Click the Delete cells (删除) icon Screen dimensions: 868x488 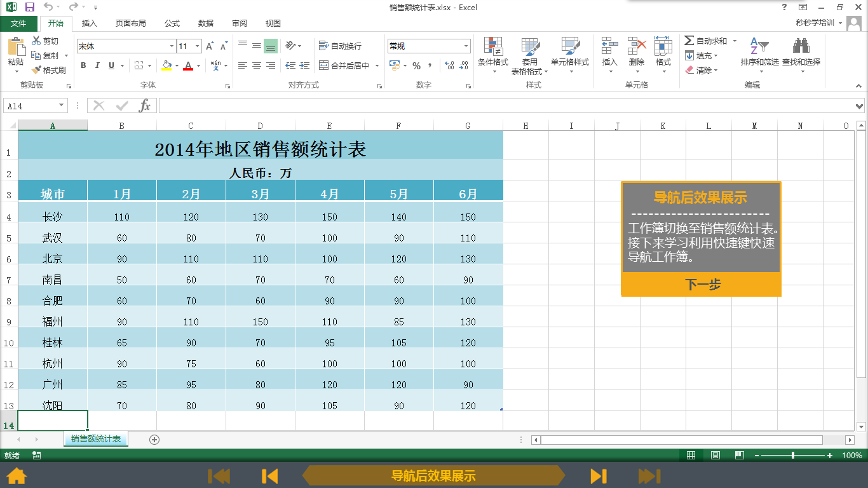point(637,46)
